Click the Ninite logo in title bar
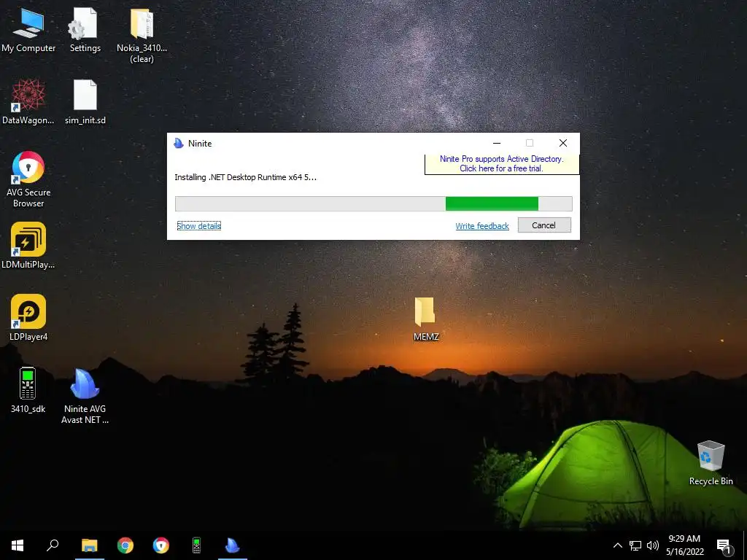Image resolution: width=747 pixels, height=560 pixels. (x=179, y=144)
